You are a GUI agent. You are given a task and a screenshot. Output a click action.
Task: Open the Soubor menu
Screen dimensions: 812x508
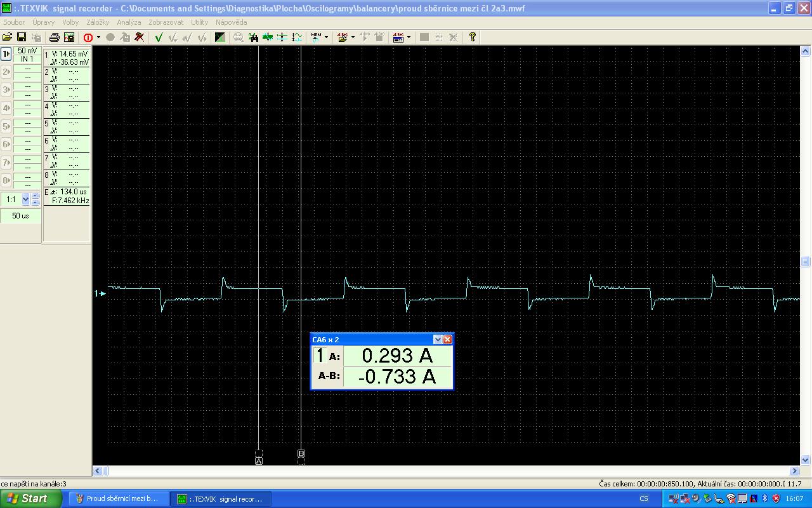[14, 22]
